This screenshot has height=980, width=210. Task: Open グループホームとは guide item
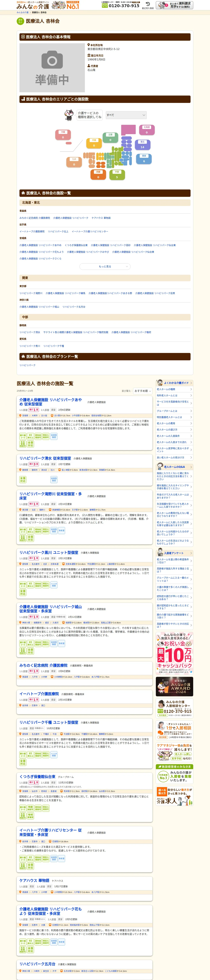tap(175, 411)
